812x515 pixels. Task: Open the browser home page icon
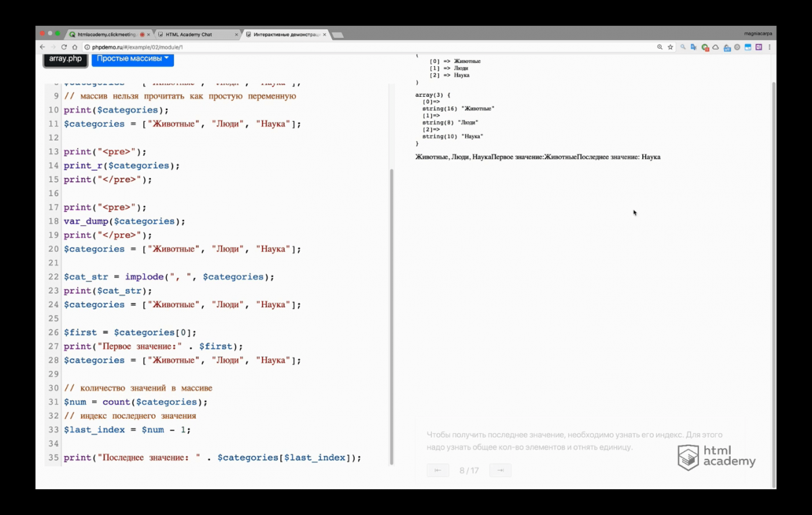[x=74, y=47]
